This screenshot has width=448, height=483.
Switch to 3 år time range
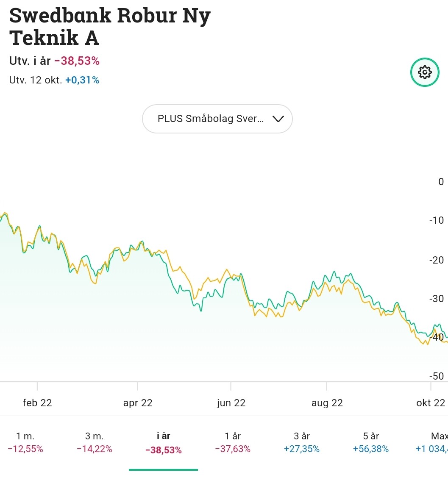point(302,442)
